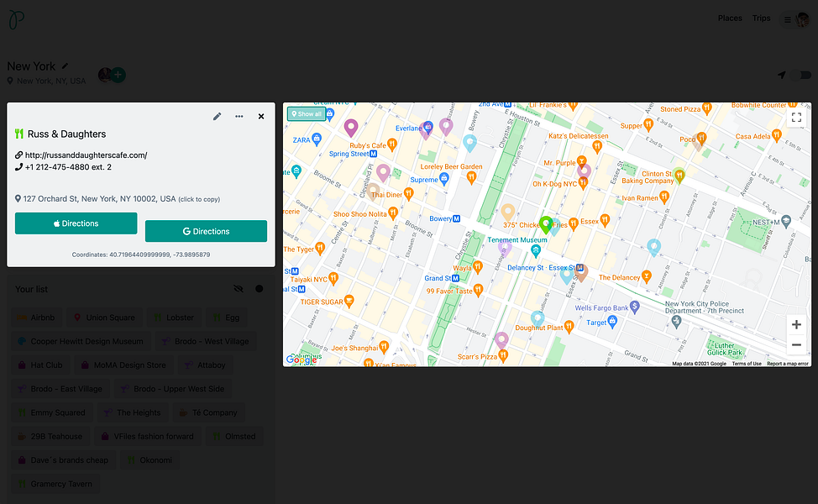
Task: Click Ivan Ramen restaurant marker
Action: [664, 197]
